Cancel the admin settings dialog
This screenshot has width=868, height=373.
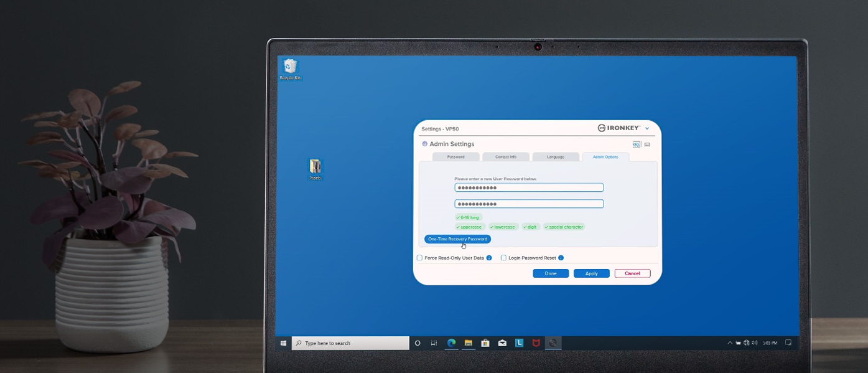click(x=632, y=273)
